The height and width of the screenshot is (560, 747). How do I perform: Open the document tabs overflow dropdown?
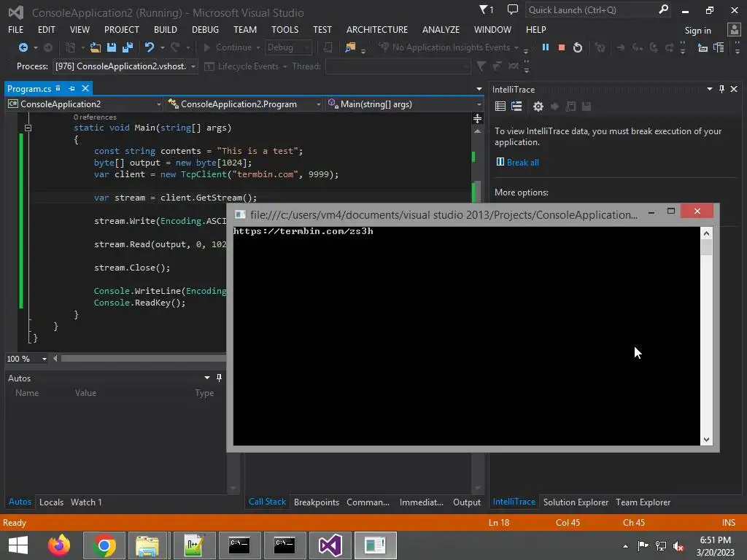coord(479,89)
